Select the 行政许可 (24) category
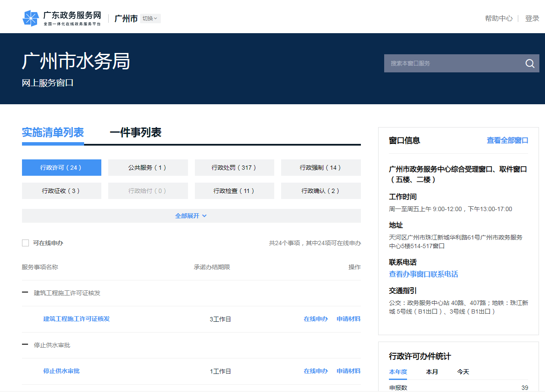Screen dimensions: 545x392 tap(61, 168)
